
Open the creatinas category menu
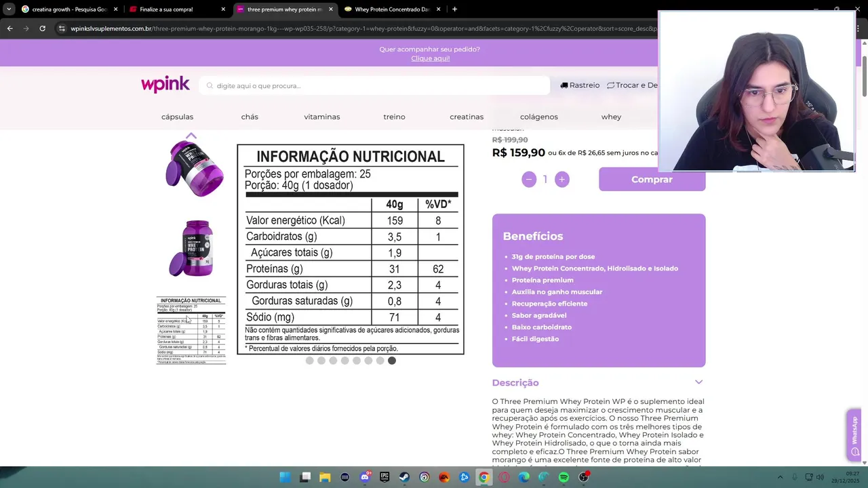point(467,117)
